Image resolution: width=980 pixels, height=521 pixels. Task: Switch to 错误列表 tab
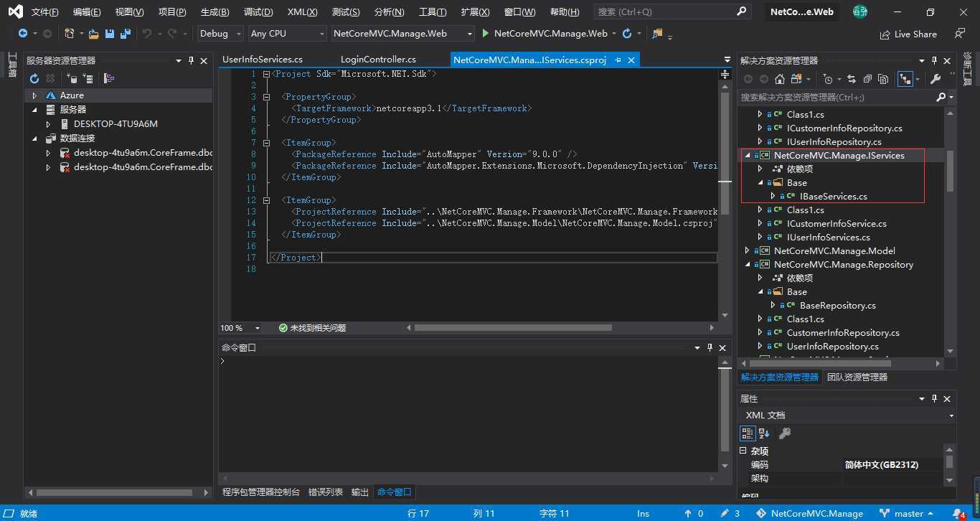[x=326, y=492]
